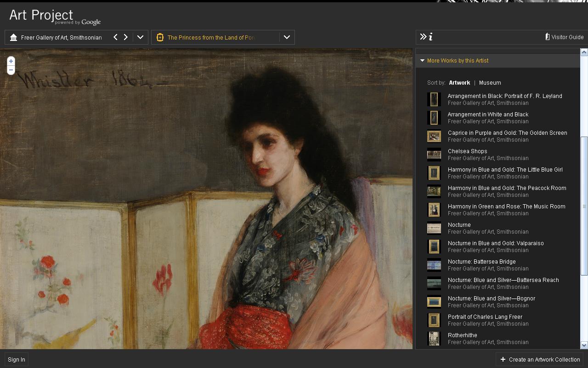Open the Chelsea Shops thumbnail
This screenshot has height=368, width=588.
[434, 155]
